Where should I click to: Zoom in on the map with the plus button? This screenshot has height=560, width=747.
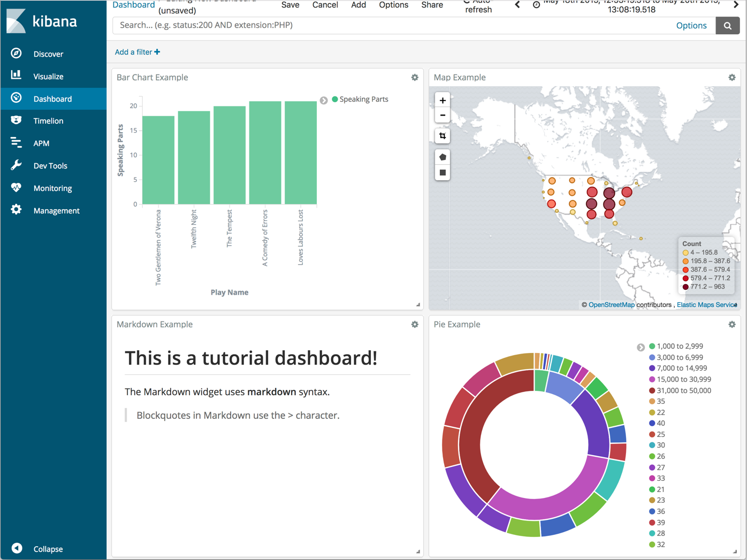[x=443, y=100]
